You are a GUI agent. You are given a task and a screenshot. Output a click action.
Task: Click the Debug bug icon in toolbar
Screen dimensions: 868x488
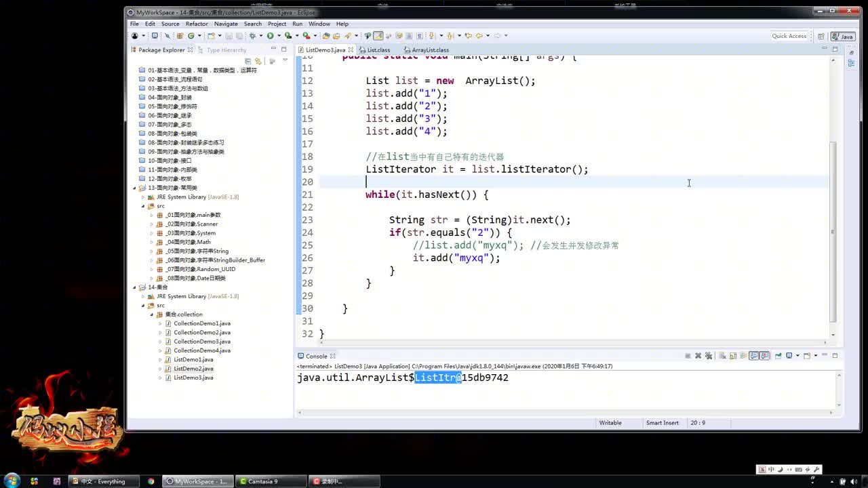[x=253, y=36]
